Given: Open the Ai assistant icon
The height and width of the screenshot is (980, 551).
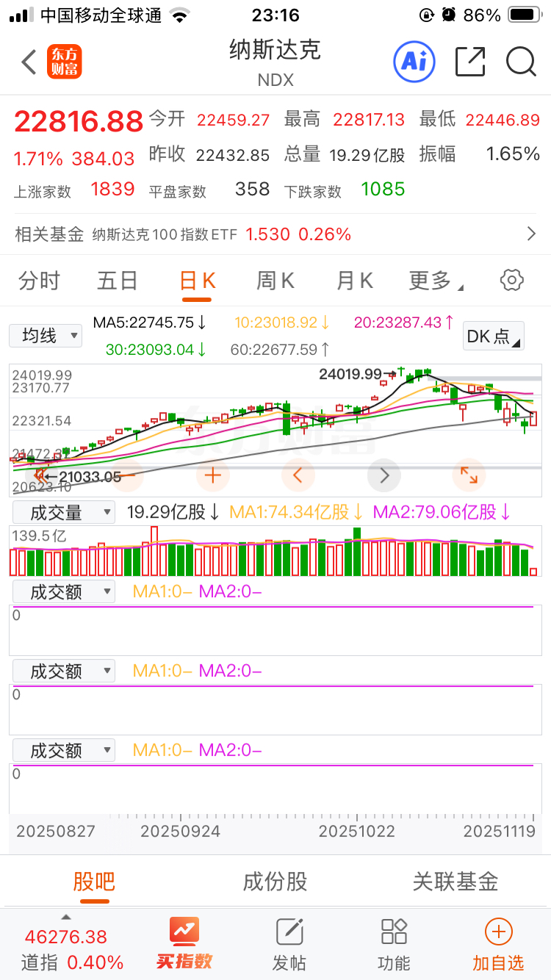Looking at the screenshot, I should tap(414, 62).
